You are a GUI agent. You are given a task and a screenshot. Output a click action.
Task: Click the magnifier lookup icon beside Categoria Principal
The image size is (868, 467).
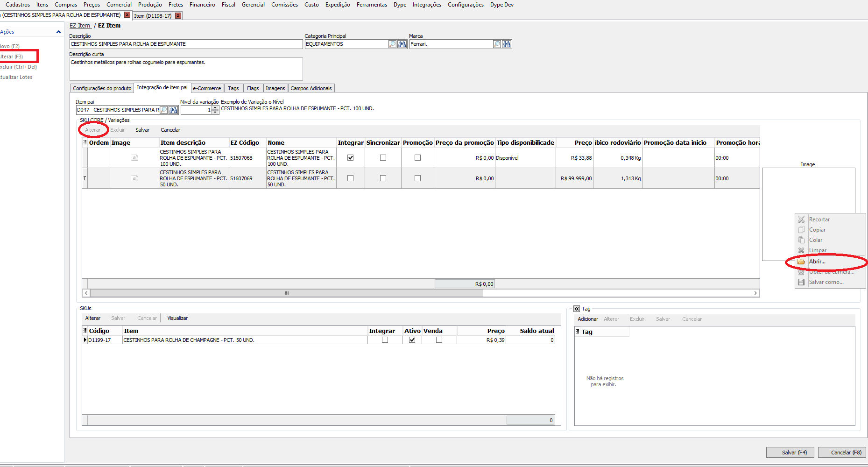[x=392, y=44]
